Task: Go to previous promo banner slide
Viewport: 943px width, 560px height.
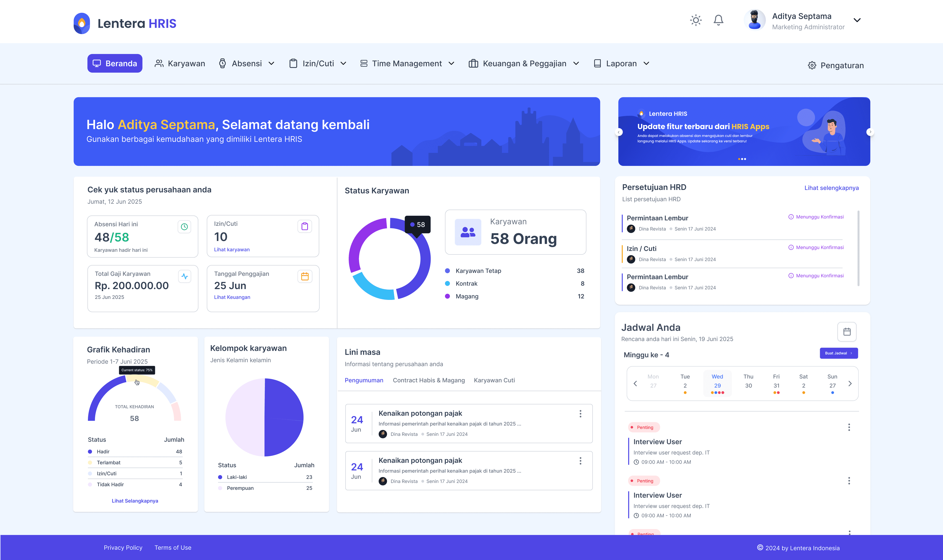Action: click(619, 132)
